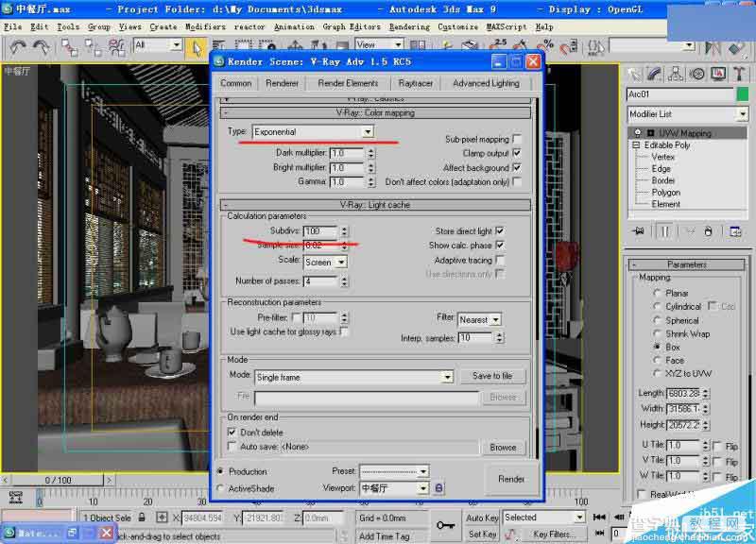Open the Key Filters button
The image size is (756, 544).
pyautogui.click(x=553, y=534)
